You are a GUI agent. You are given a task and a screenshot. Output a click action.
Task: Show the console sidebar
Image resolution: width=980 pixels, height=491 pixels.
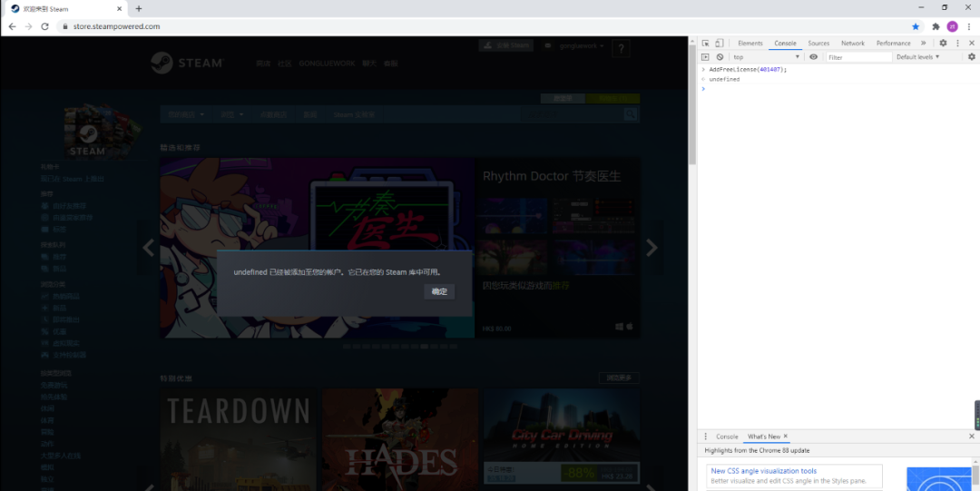pyautogui.click(x=705, y=56)
